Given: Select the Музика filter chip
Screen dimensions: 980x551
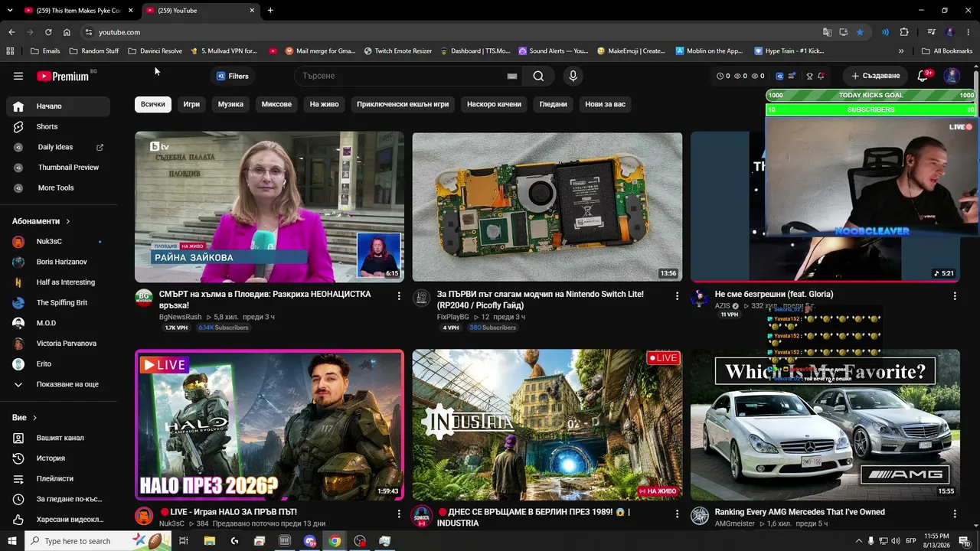Looking at the screenshot, I should point(230,104).
